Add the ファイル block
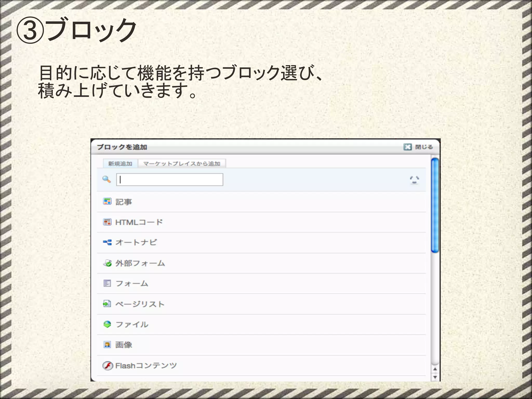Image resolution: width=532 pixels, height=399 pixels. pos(261,324)
